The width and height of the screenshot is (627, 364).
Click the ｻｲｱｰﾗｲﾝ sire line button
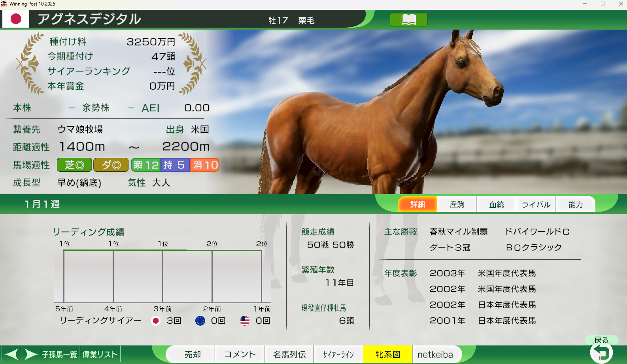click(338, 355)
